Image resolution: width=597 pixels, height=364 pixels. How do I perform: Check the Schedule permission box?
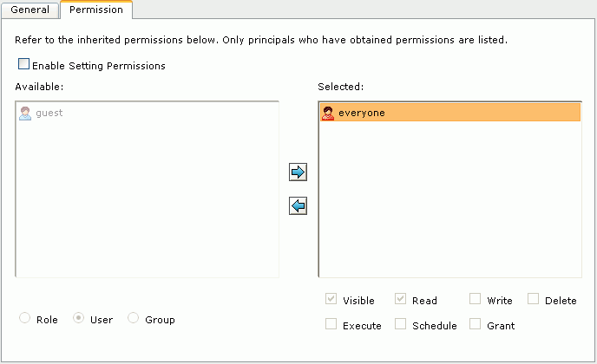click(400, 324)
